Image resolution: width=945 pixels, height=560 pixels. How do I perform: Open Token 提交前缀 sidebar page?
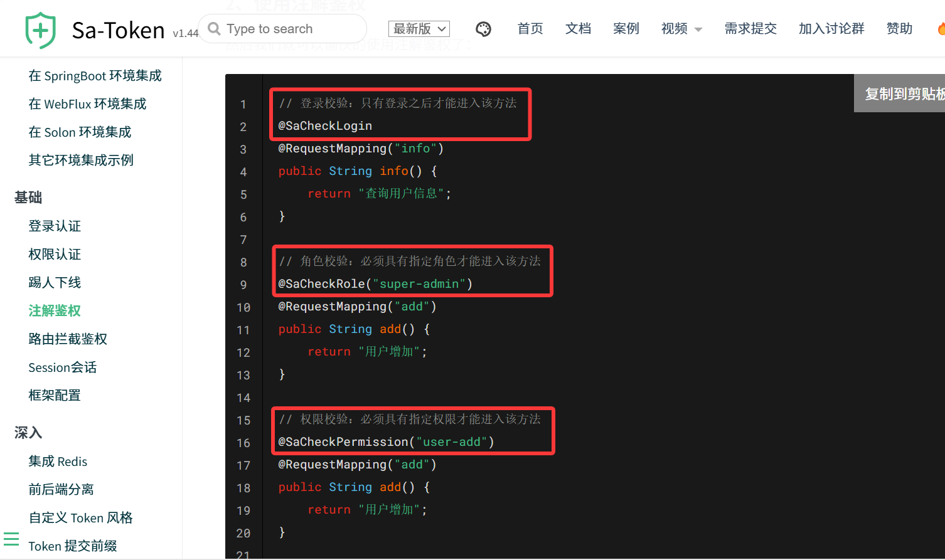pyautogui.click(x=73, y=546)
